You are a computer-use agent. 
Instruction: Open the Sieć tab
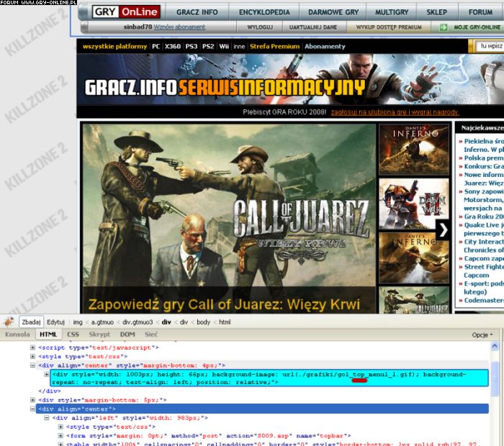click(x=151, y=334)
